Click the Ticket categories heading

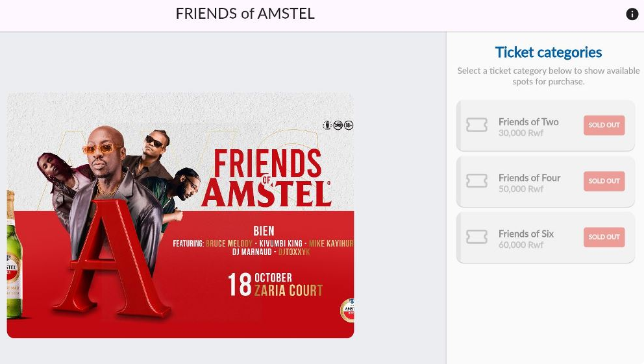tap(548, 53)
